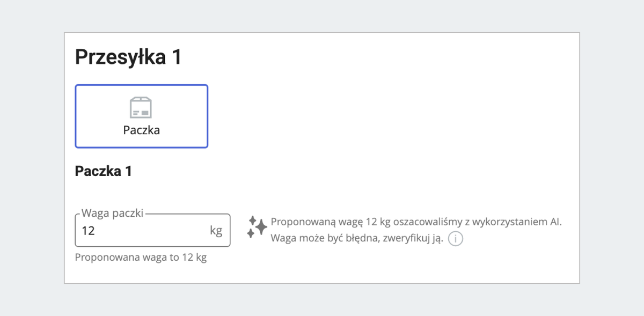Click the "Przesyłka 1" heading

tap(128, 57)
